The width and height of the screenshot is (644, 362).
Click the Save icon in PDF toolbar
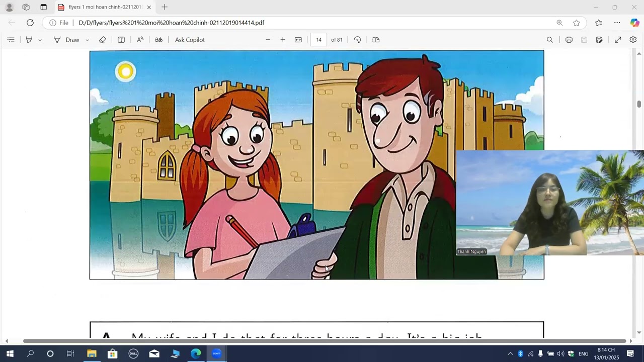pyautogui.click(x=584, y=40)
